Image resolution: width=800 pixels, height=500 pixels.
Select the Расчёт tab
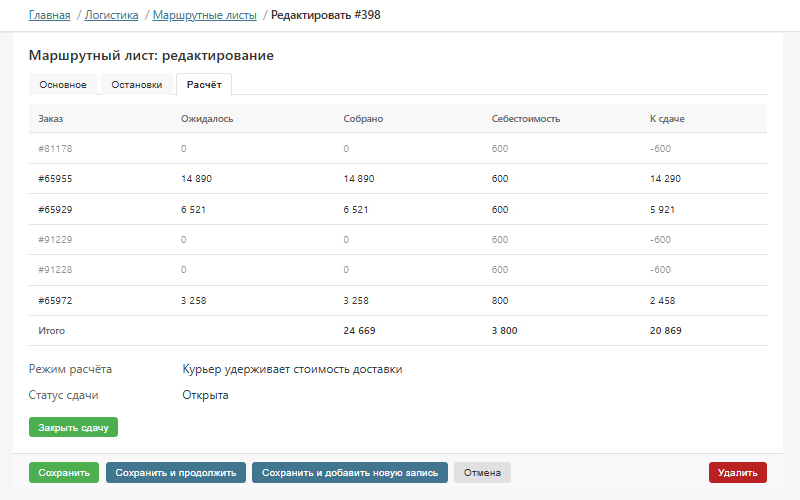pyautogui.click(x=204, y=85)
